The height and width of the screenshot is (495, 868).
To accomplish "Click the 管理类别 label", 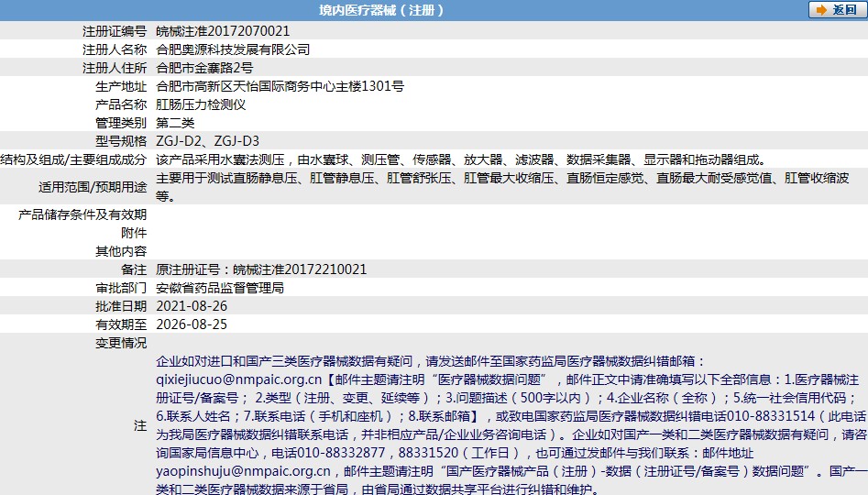I will pos(121,122).
